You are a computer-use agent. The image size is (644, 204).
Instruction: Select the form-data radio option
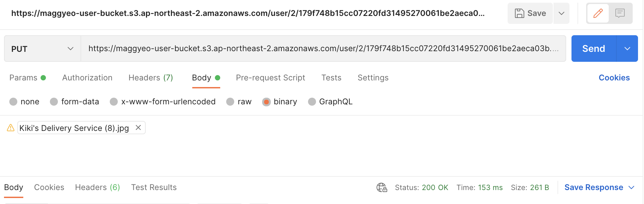(x=54, y=102)
